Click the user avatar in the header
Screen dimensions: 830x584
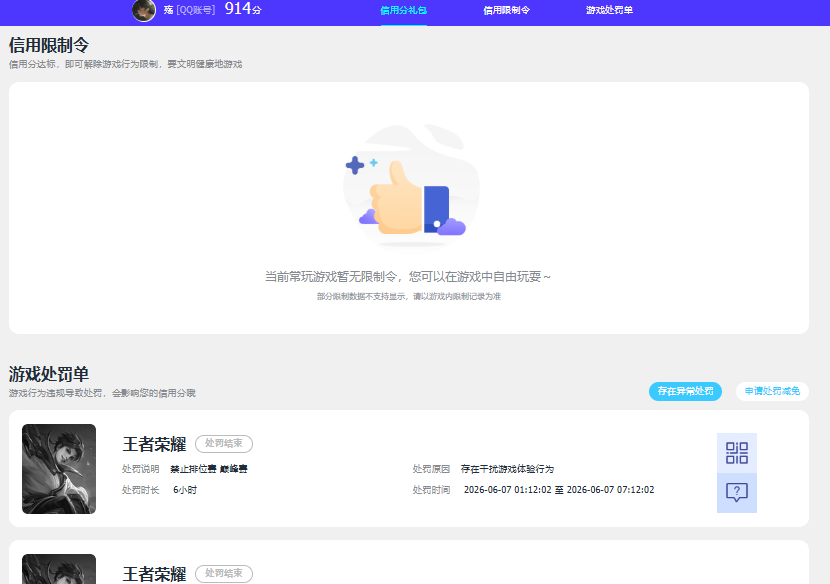click(x=143, y=11)
